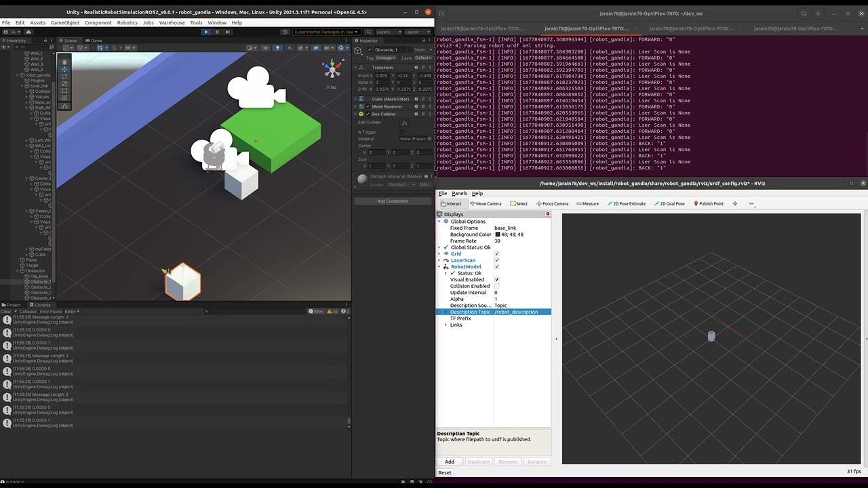The image size is (868, 488).
Task: Open the Console Editor dropdown
Action: coord(72,311)
